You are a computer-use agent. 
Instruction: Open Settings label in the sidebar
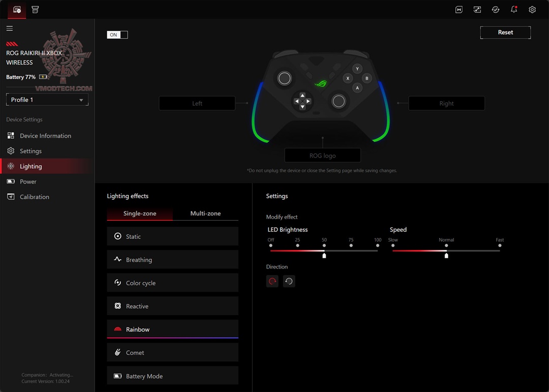[31, 151]
